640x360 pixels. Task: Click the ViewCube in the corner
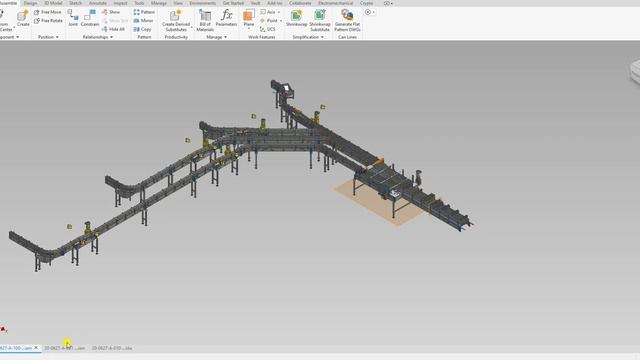pos(636,73)
